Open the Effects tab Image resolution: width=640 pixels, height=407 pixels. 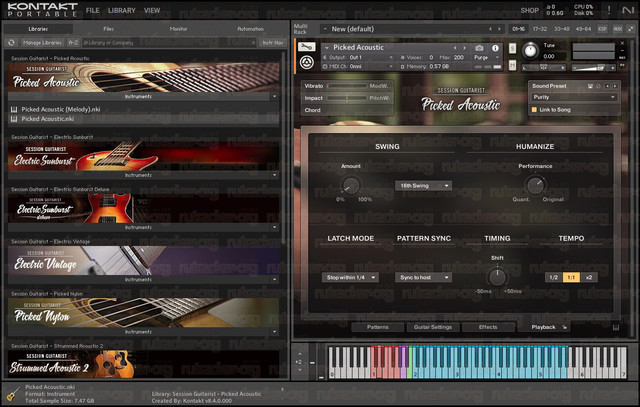coord(488,327)
